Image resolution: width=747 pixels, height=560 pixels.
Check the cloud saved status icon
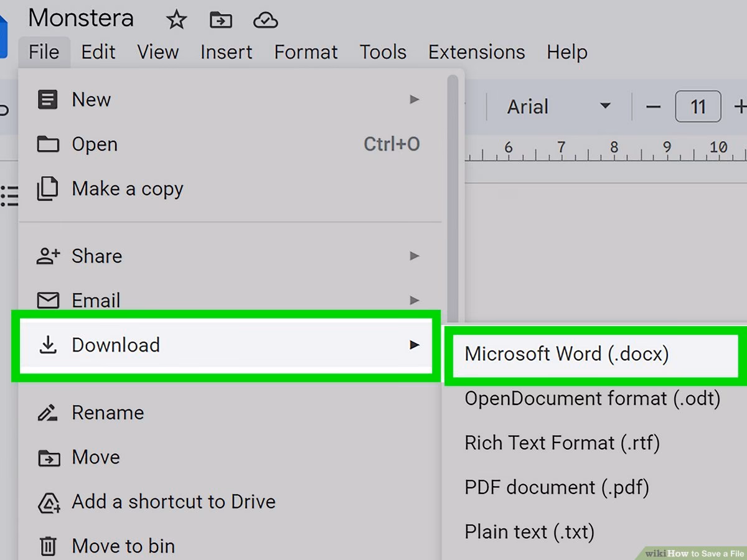(x=265, y=21)
